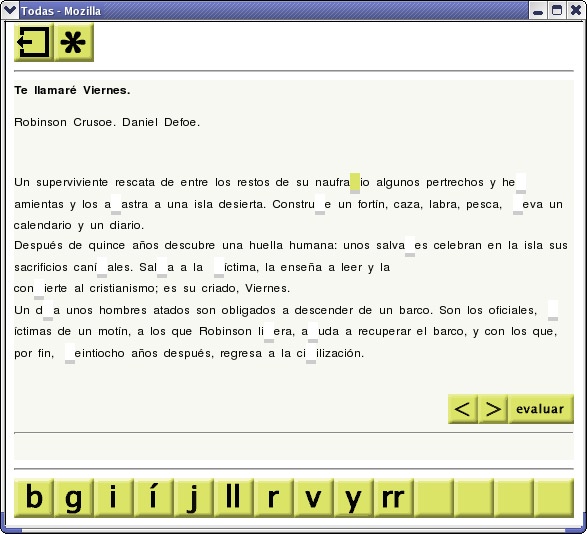Viewport: 587px width, 534px height.
Task: Select the double "rr" letter key
Action: [x=394, y=498]
